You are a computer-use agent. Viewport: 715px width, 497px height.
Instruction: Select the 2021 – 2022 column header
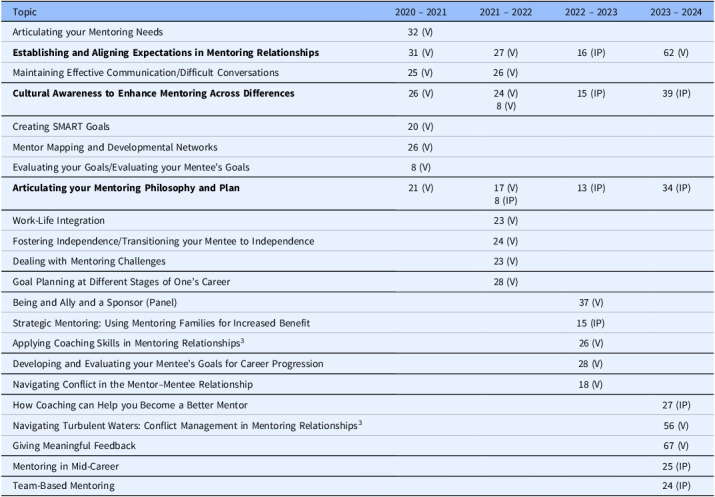[x=491, y=11]
